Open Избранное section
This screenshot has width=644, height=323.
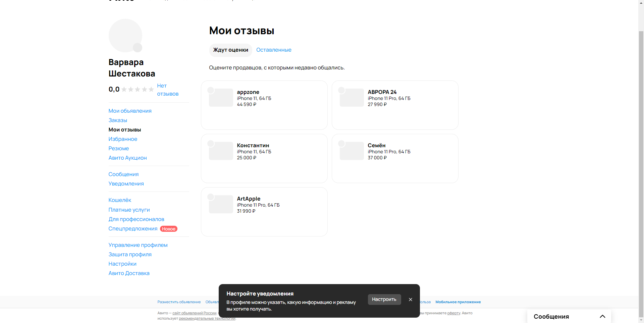point(123,139)
